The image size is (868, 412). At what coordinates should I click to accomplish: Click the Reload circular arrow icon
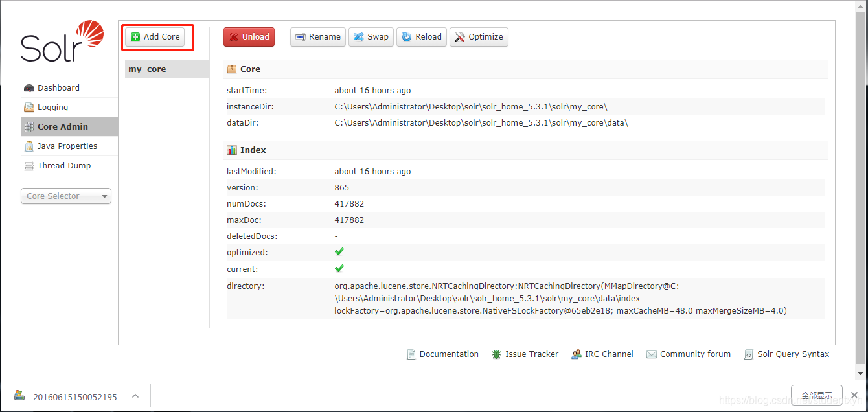[x=407, y=37]
